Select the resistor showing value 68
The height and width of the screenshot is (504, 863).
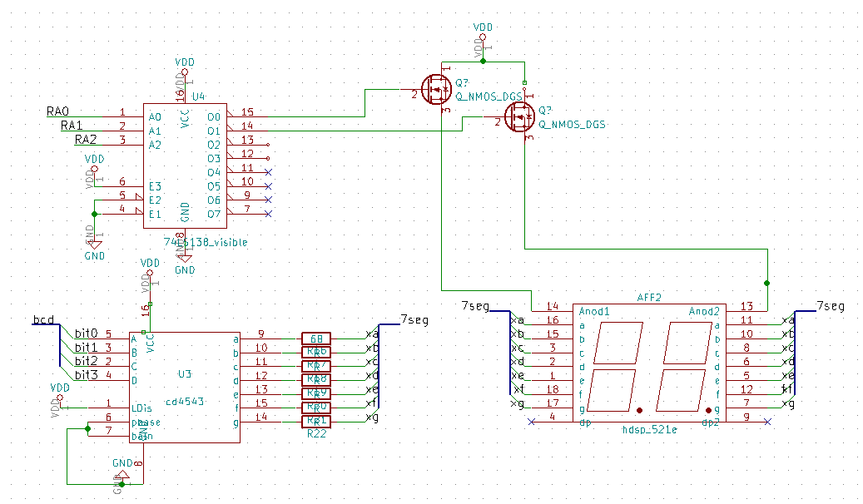[316, 338]
